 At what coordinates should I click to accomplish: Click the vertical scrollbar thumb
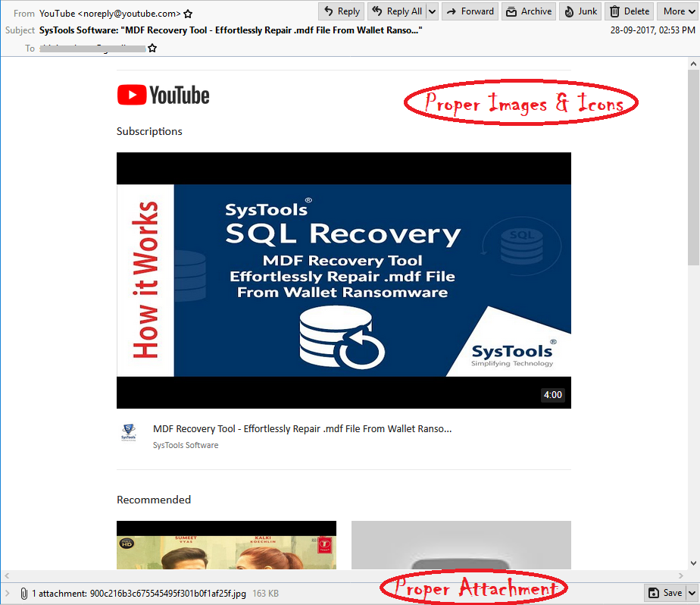693,168
